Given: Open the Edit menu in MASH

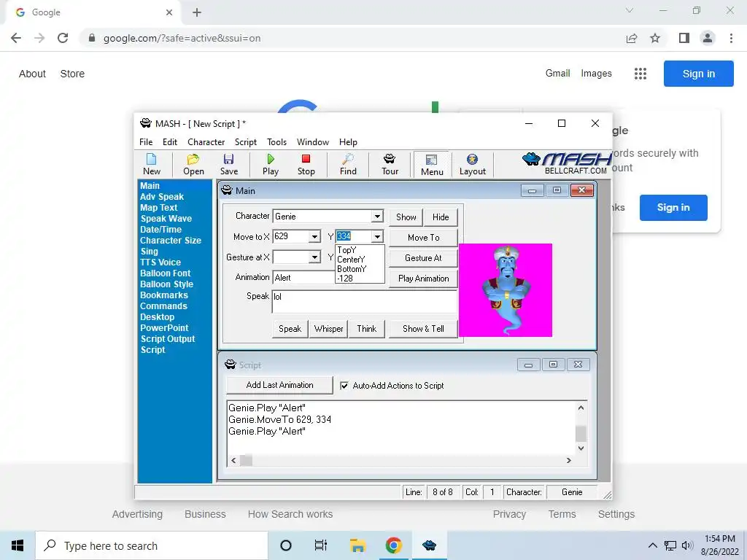Looking at the screenshot, I should point(169,142).
